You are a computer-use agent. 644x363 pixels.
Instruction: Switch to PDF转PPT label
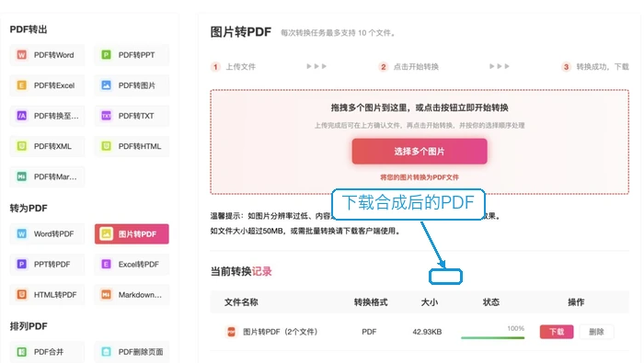coord(136,55)
